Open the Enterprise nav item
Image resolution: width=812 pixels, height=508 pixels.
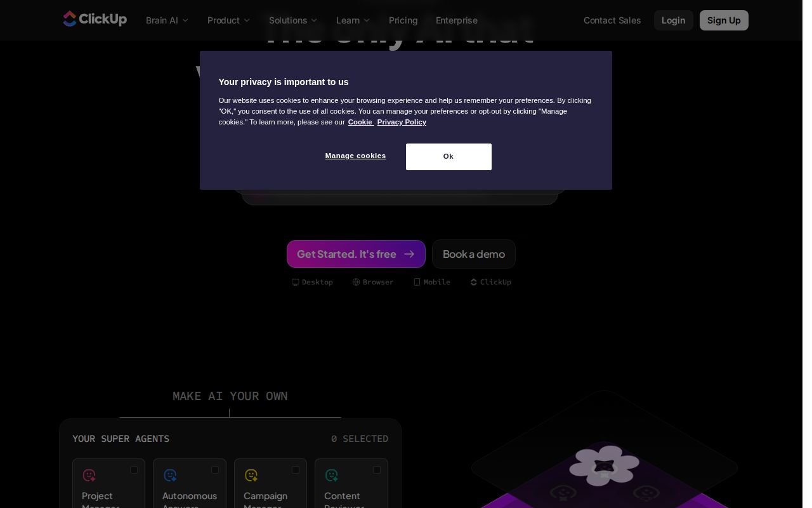point(457,20)
